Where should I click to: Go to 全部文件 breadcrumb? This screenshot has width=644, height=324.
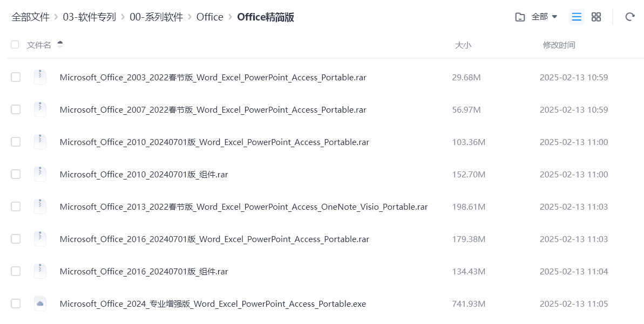point(30,17)
